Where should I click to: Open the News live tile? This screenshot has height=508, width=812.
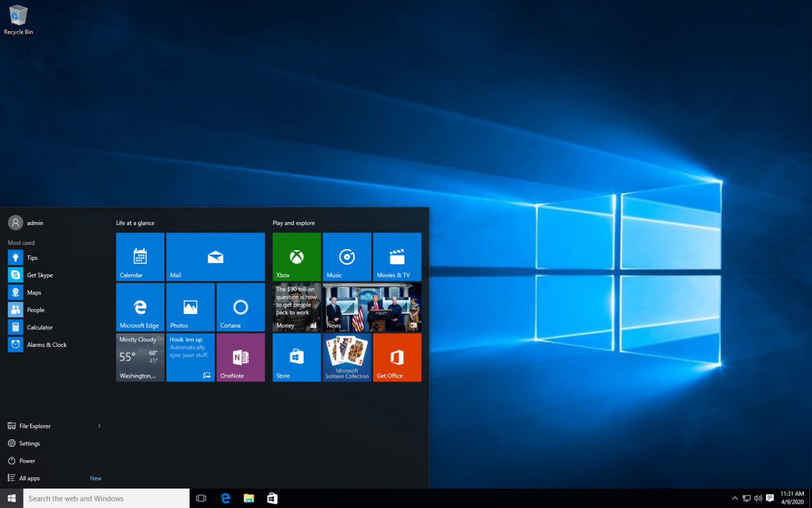[x=372, y=307]
